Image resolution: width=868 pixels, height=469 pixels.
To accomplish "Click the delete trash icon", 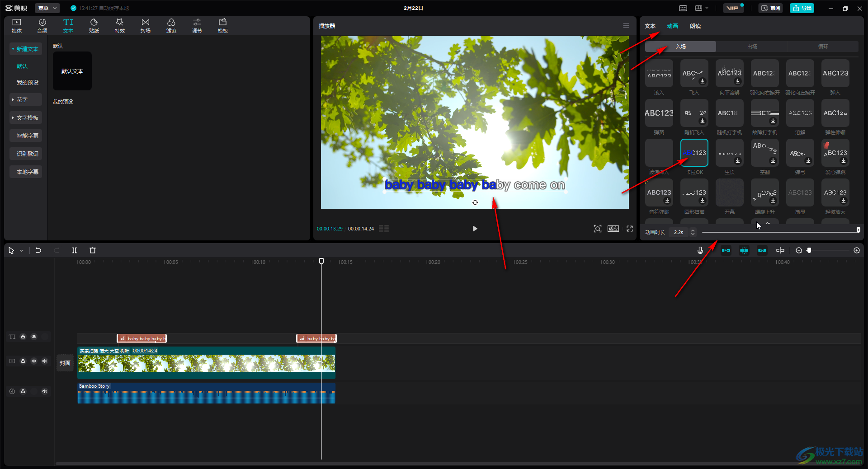I will (x=93, y=250).
